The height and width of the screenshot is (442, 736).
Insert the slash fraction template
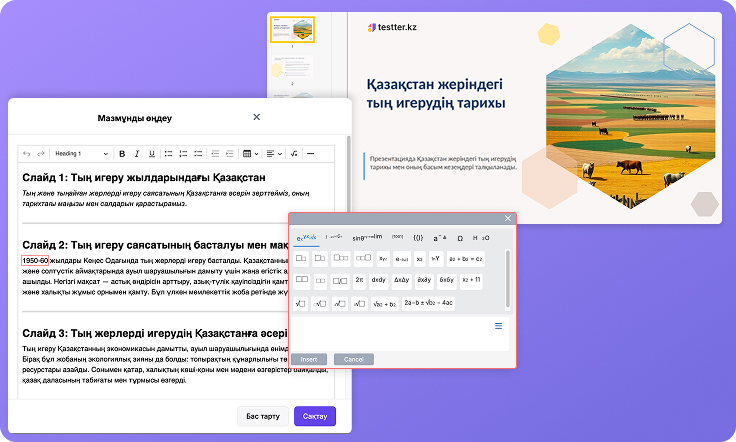tap(340, 281)
